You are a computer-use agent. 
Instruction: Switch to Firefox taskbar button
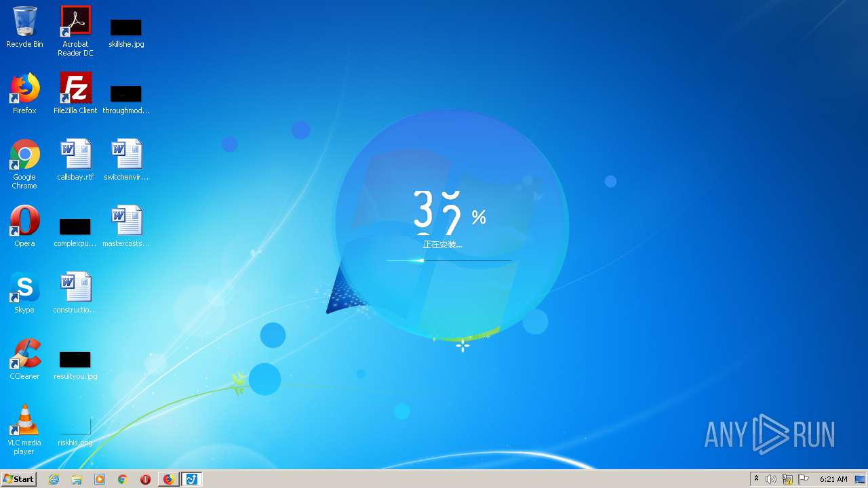168,479
